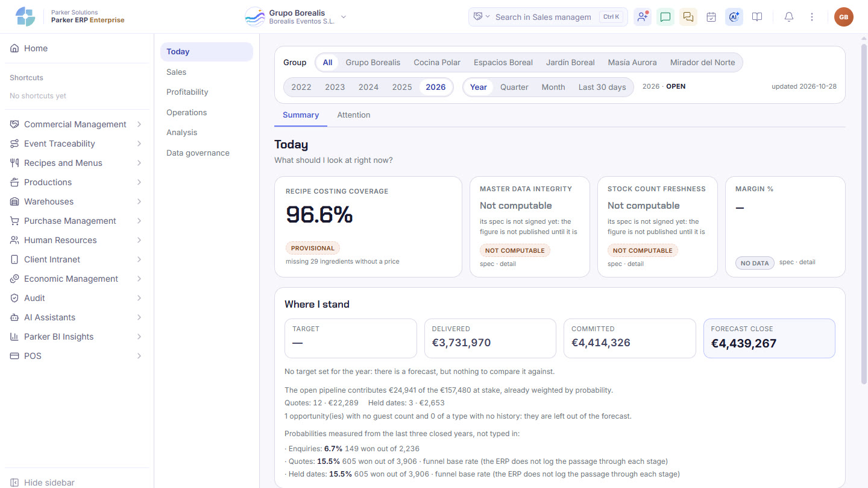Switch to the Attention tab

(x=354, y=115)
